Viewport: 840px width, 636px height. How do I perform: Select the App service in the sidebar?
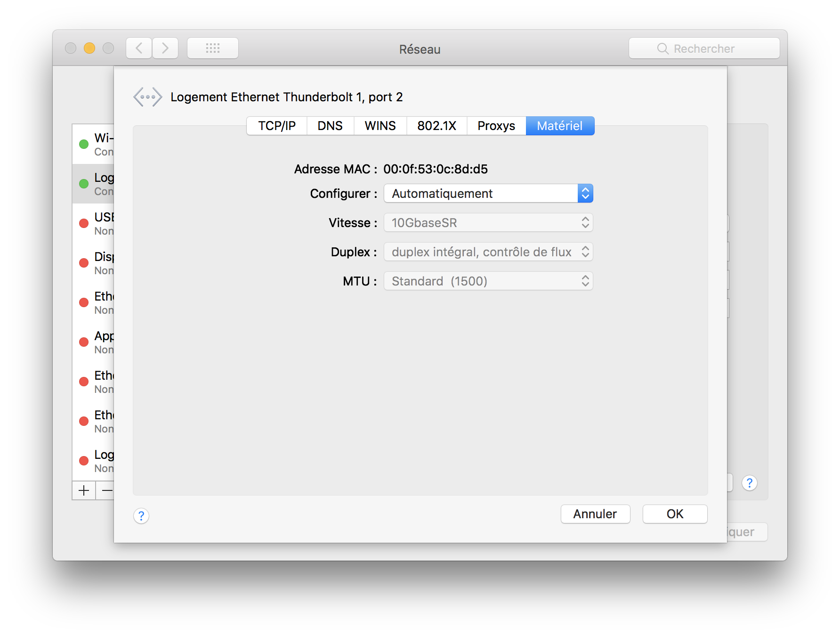93,342
